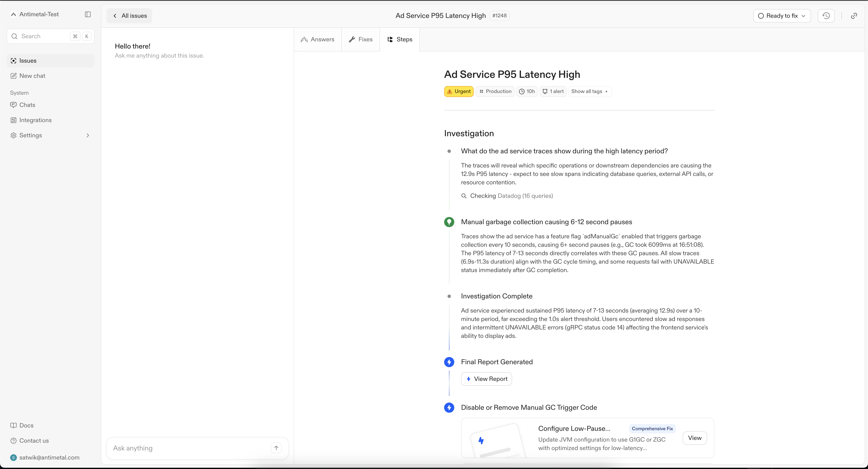Open the history clock icon
The width and height of the screenshot is (868, 469).
coord(826,16)
